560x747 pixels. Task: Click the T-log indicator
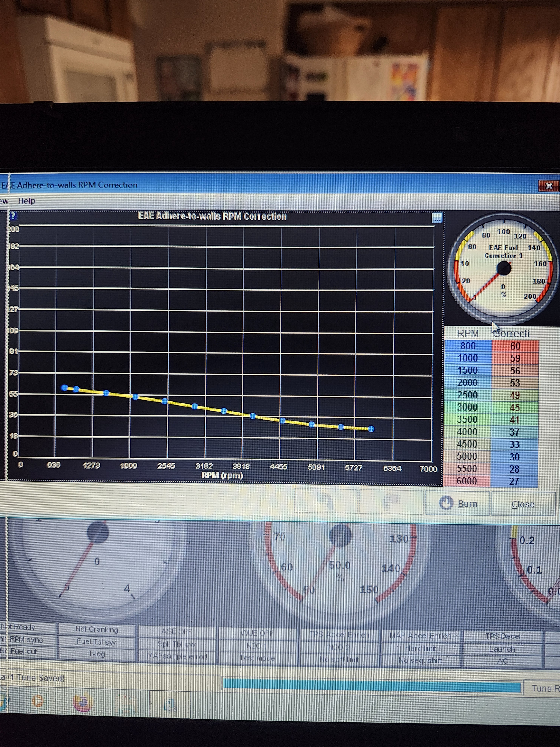(97, 654)
